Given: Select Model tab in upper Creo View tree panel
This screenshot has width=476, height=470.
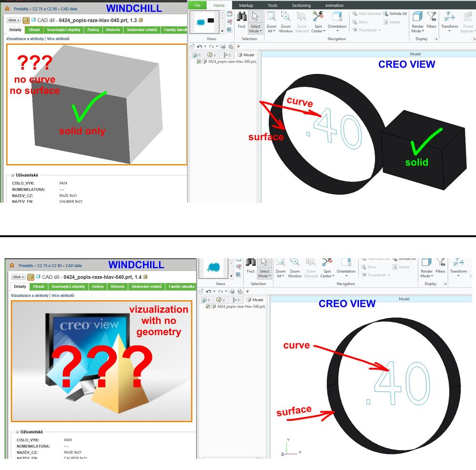Looking at the screenshot, I should tap(246, 55).
